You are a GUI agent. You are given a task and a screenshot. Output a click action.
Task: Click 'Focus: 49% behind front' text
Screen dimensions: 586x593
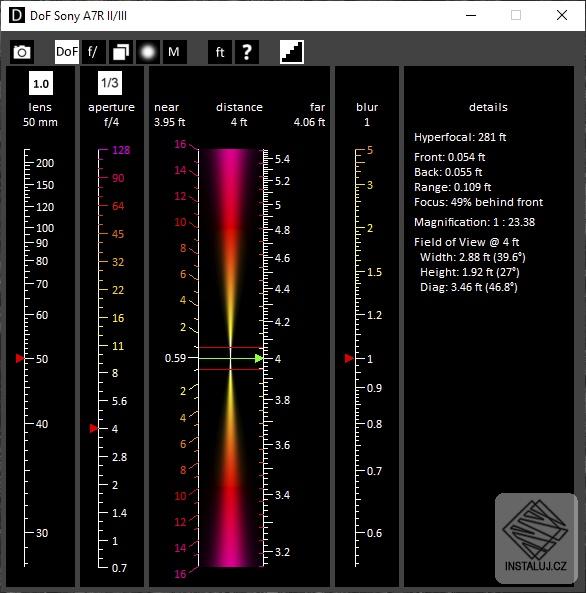(479, 202)
